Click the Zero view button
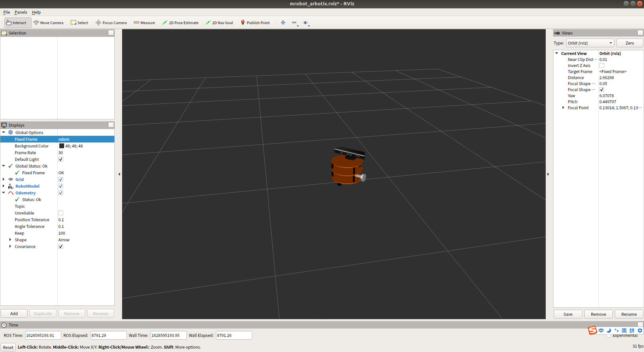Screen dimensions: 644x352 (x=630, y=43)
